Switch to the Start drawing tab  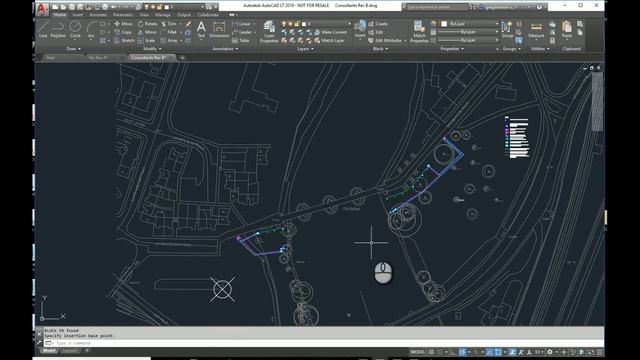click(x=51, y=58)
